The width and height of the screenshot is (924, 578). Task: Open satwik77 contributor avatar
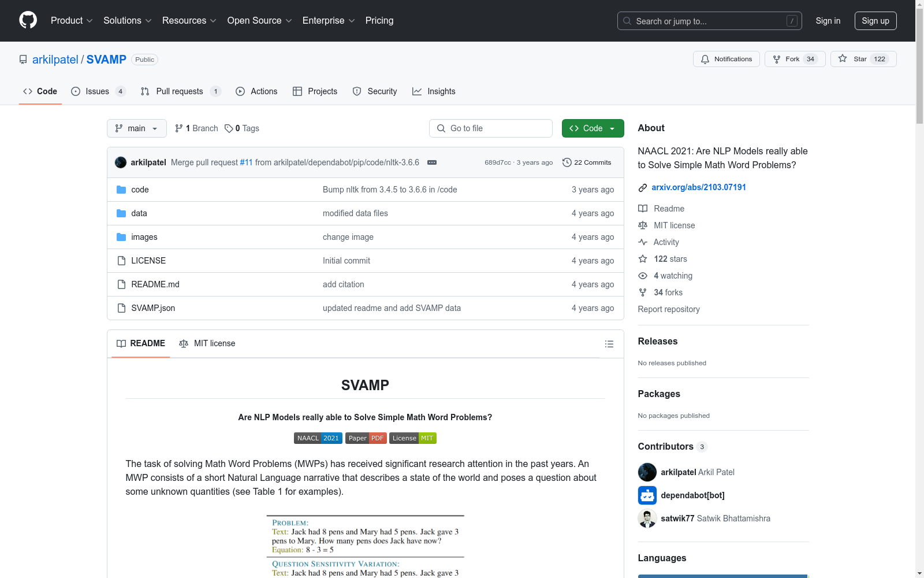pyautogui.click(x=647, y=518)
